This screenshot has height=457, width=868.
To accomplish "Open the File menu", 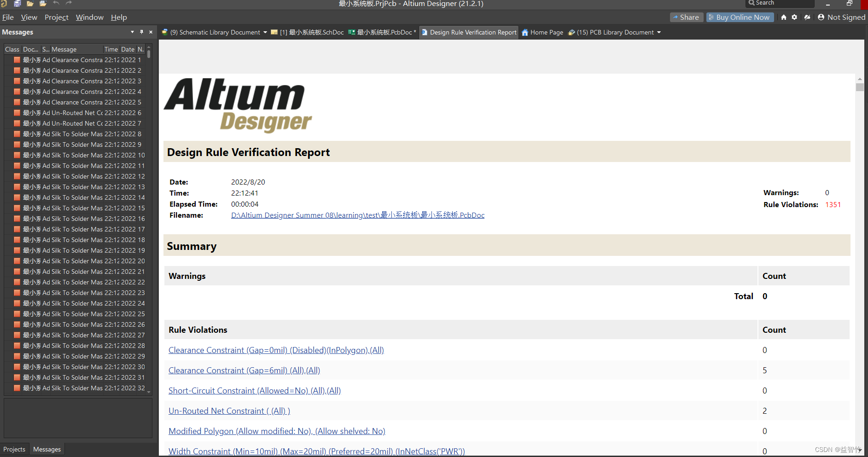I will pyautogui.click(x=8, y=17).
